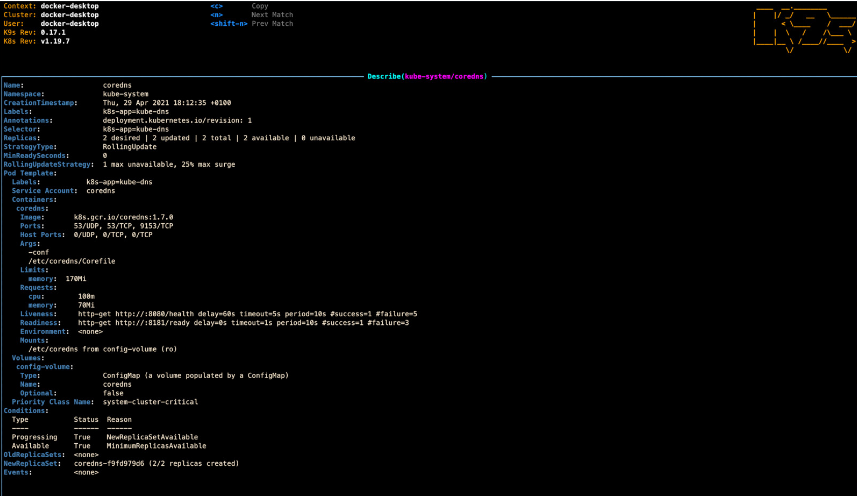
Task: Click the Requests memory value 70Mi
Action: [86, 305]
